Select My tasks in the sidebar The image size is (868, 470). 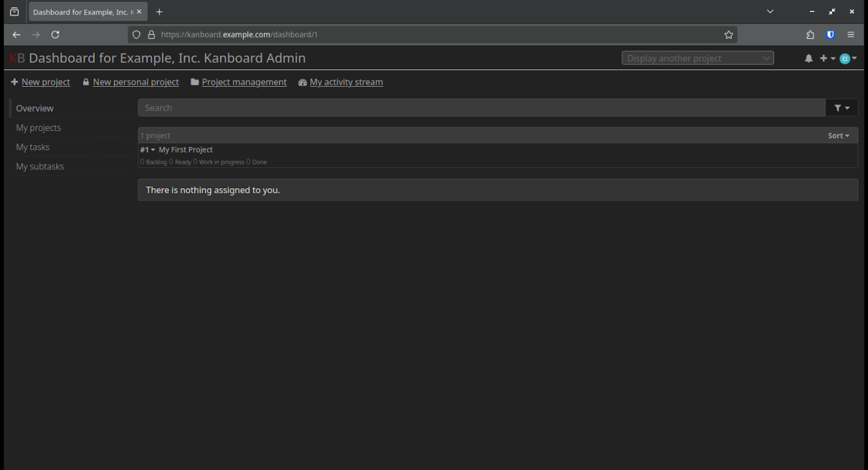[x=33, y=147]
